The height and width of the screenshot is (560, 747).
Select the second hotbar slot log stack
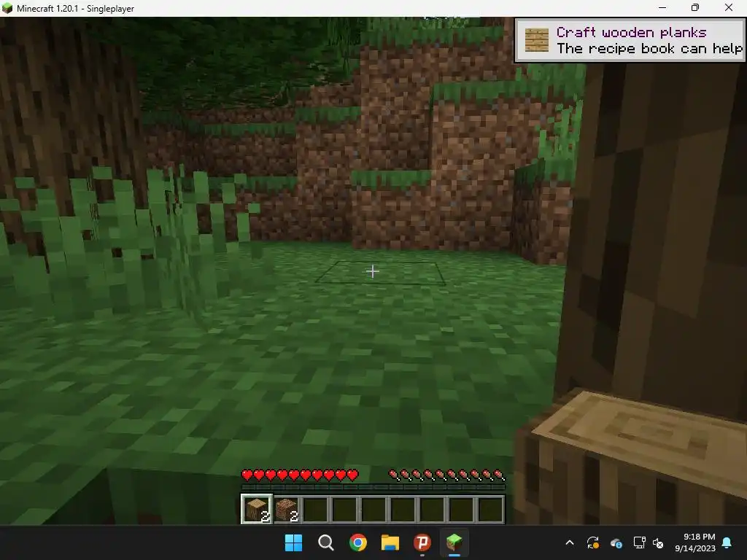(286, 510)
